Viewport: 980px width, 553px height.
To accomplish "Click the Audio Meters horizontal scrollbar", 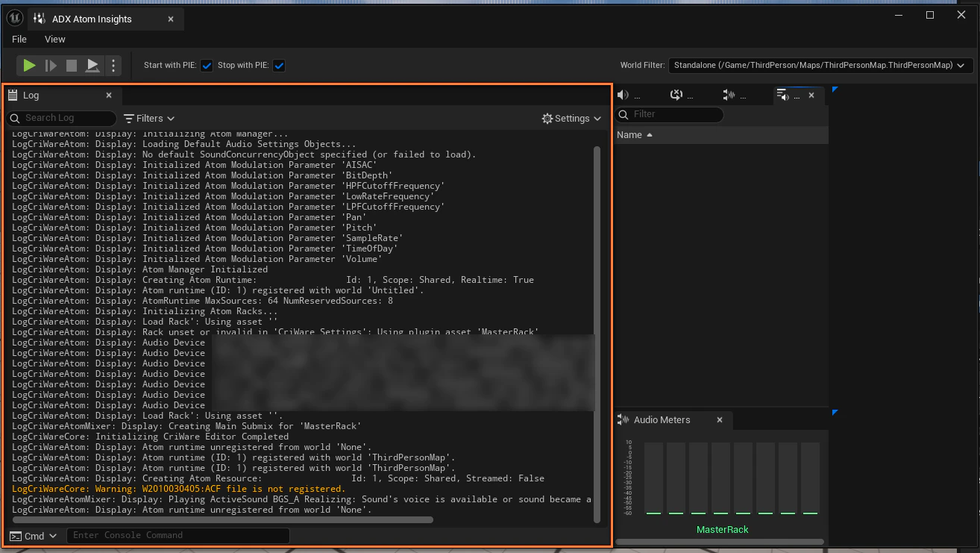I will click(x=720, y=542).
